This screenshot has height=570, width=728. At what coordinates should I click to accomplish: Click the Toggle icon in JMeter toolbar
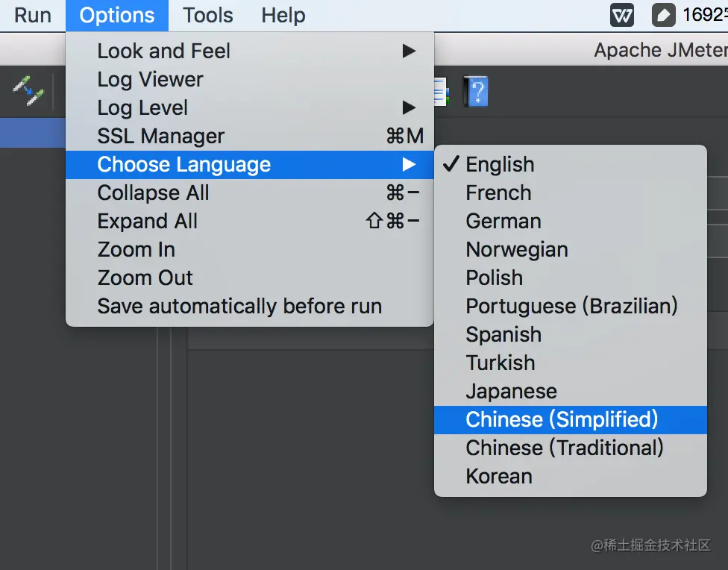pos(28,90)
